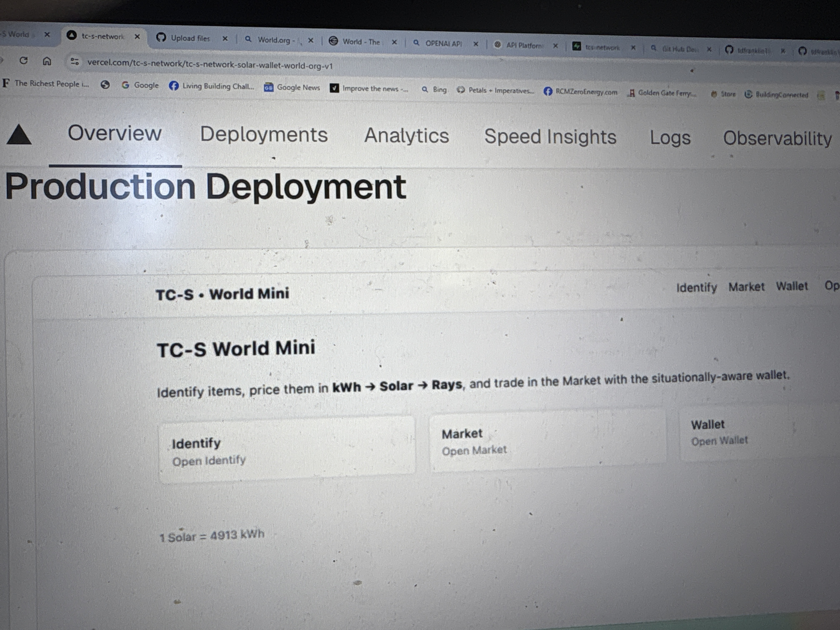Click the site settings icon in address bar
The image size is (840, 630).
click(75, 61)
